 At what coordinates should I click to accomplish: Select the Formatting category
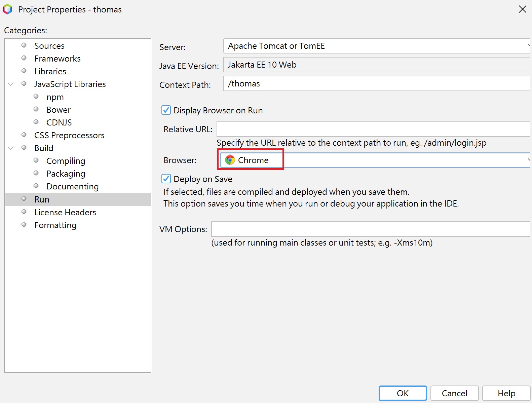tap(55, 225)
